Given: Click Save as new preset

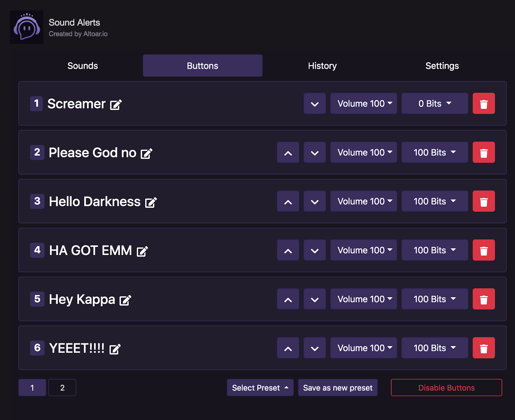Looking at the screenshot, I should click(x=338, y=388).
